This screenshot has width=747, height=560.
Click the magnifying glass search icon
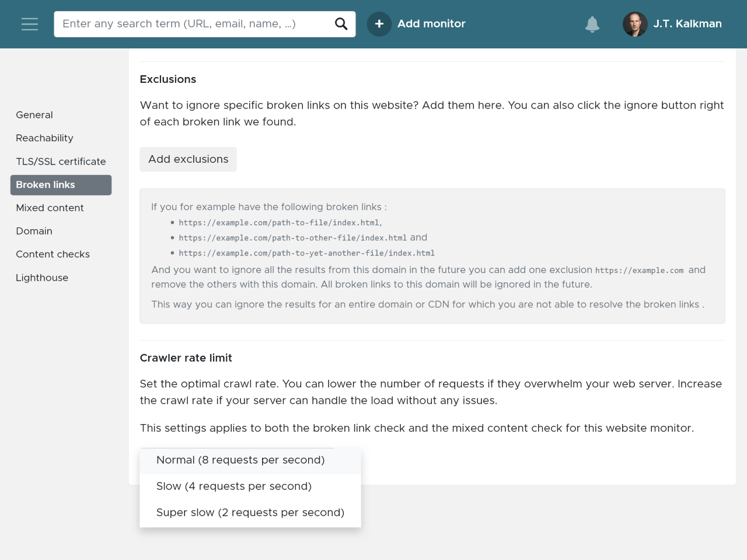click(x=341, y=24)
